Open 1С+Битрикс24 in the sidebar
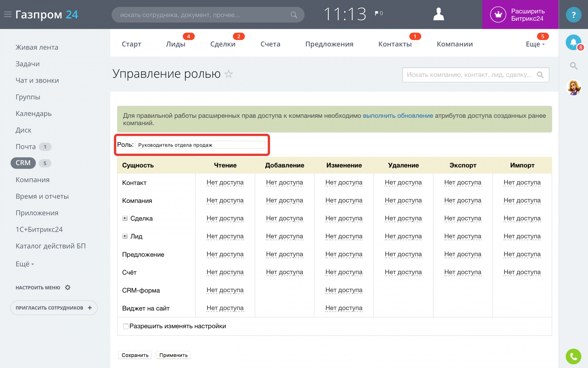588x368 pixels. [x=39, y=229]
